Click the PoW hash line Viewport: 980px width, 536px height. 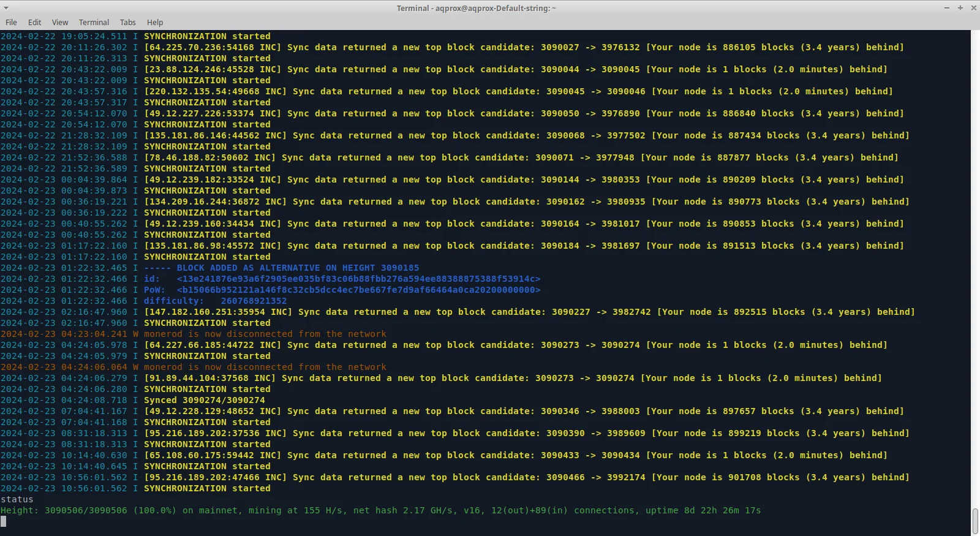tap(342, 290)
